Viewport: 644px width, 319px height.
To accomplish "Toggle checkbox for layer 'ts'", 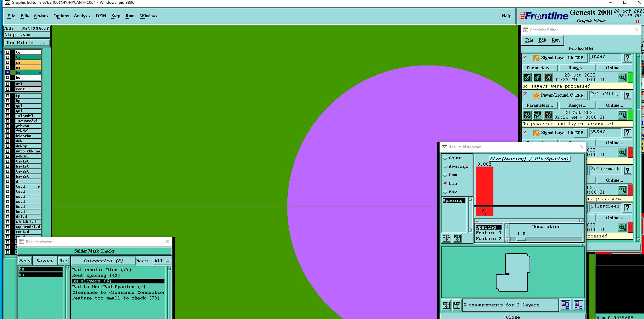I will coord(8,57).
